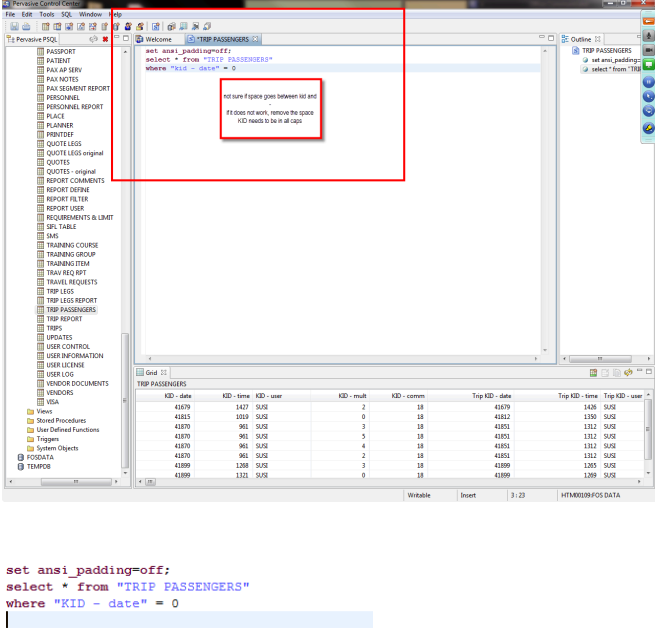
Task: Select the TRIP LEGS table in the tree
Action: [59, 291]
